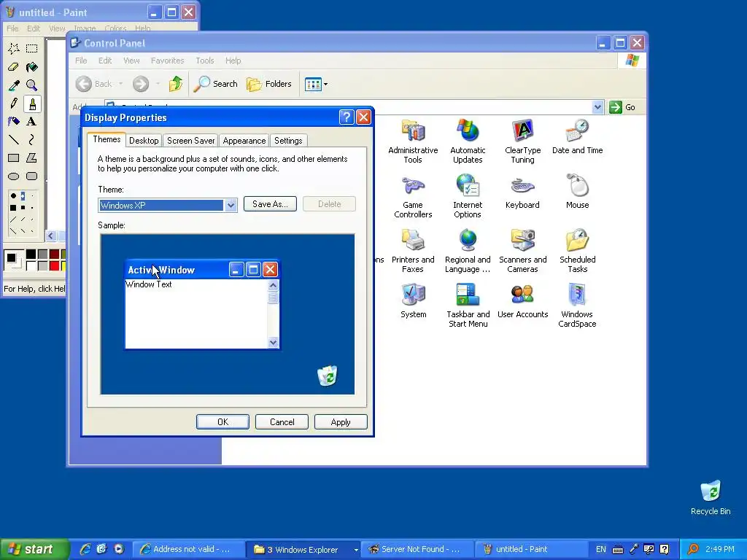Open the Mouse control panel icon

578,192
